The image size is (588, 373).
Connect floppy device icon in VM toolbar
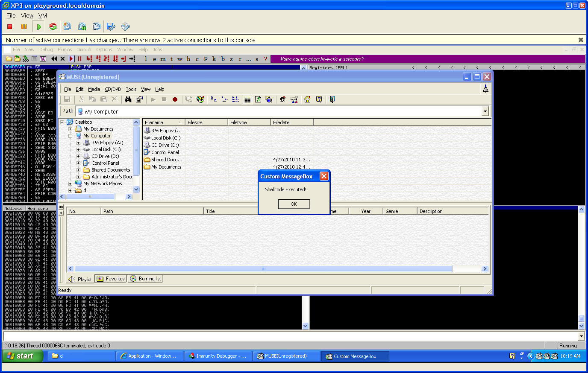click(x=111, y=26)
